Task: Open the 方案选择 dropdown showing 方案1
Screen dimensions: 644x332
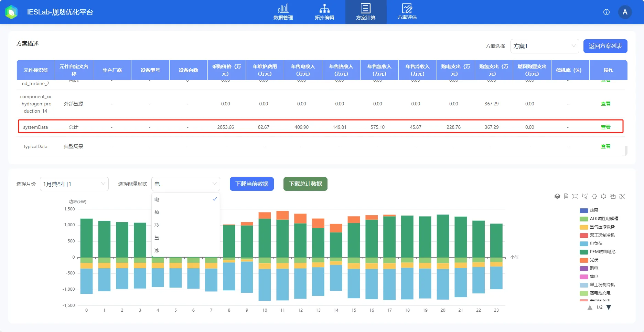Action: coord(545,46)
